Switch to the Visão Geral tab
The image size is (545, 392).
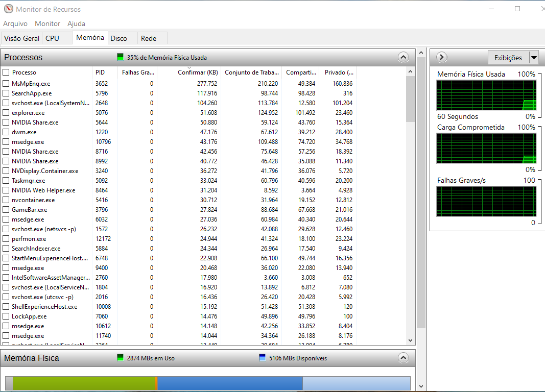21,38
